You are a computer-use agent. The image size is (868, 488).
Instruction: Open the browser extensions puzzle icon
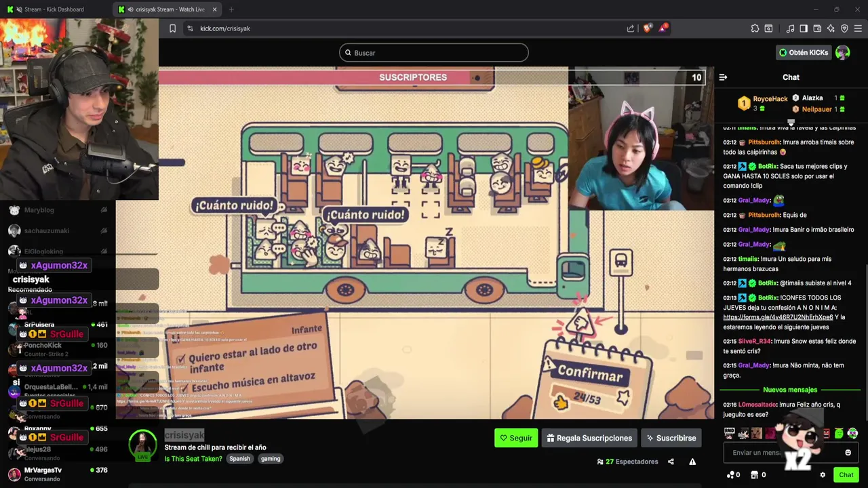pyautogui.click(x=755, y=28)
